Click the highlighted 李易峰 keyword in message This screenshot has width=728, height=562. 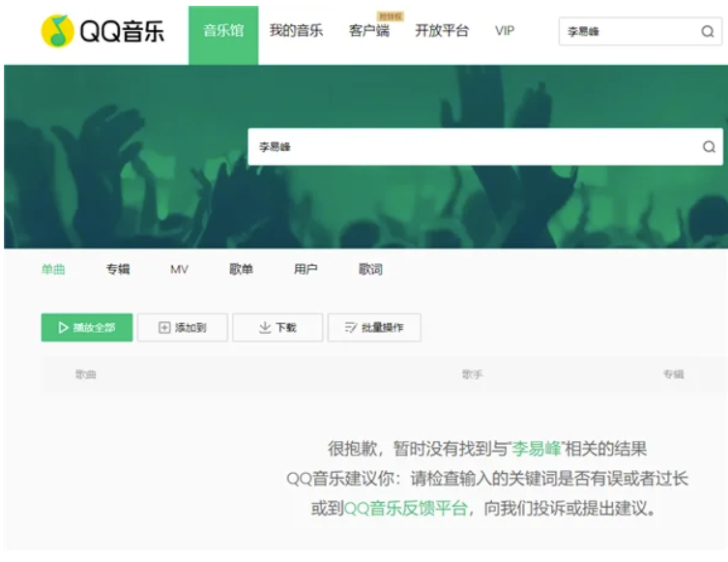(x=537, y=449)
